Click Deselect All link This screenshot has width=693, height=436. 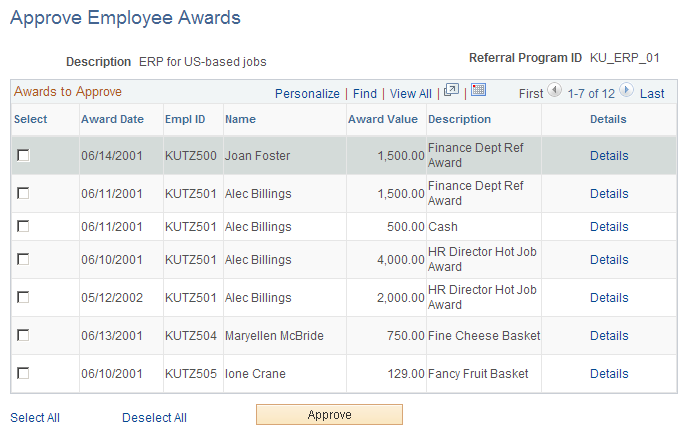[154, 417]
